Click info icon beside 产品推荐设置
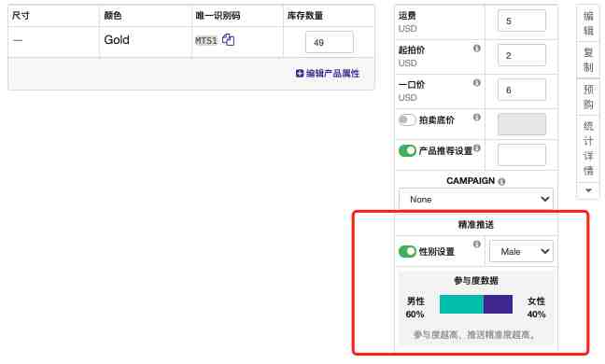This screenshot has height=364, width=605. tap(477, 147)
